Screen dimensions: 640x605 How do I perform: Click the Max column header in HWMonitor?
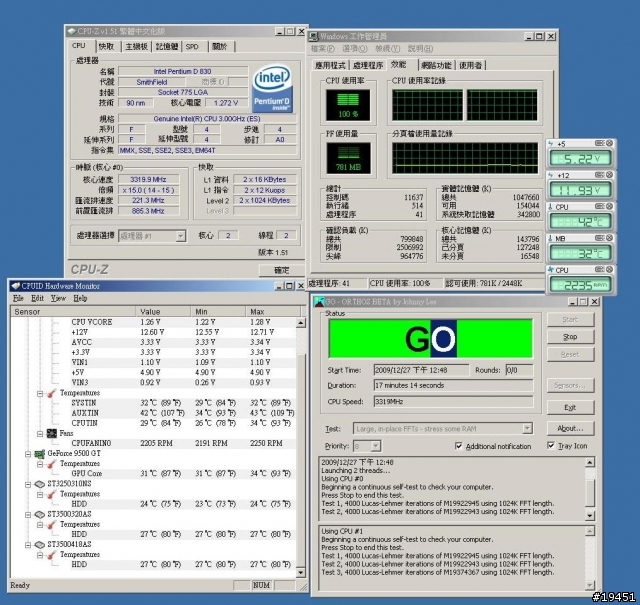(x=273, y=311)
